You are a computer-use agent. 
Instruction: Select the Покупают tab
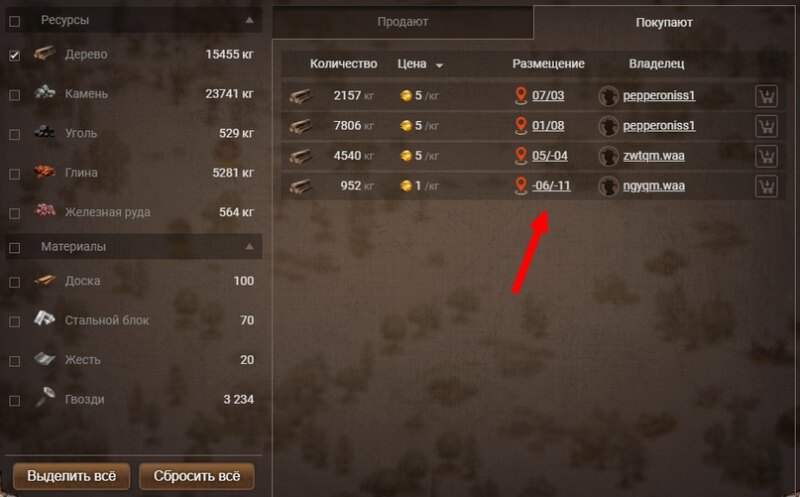point(664,22)
